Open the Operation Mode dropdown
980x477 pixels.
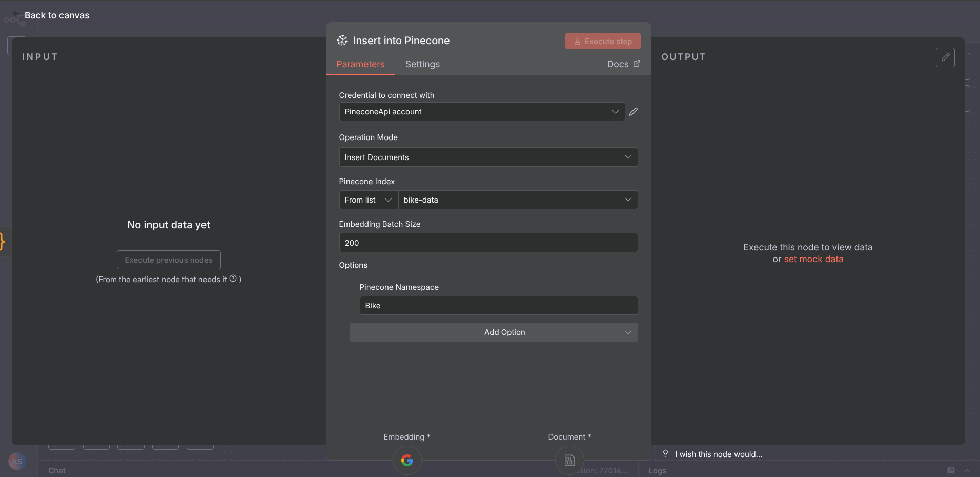[x=488, y=157]
